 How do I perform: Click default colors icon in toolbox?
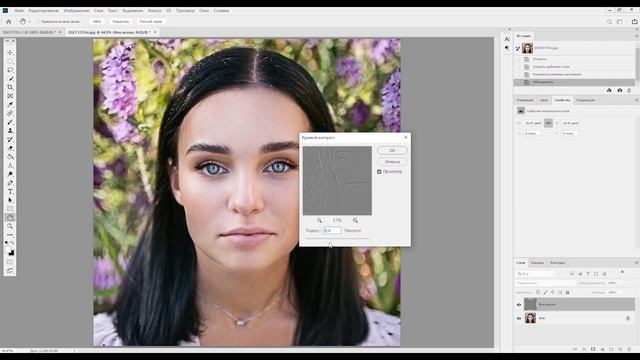(7, 243)
